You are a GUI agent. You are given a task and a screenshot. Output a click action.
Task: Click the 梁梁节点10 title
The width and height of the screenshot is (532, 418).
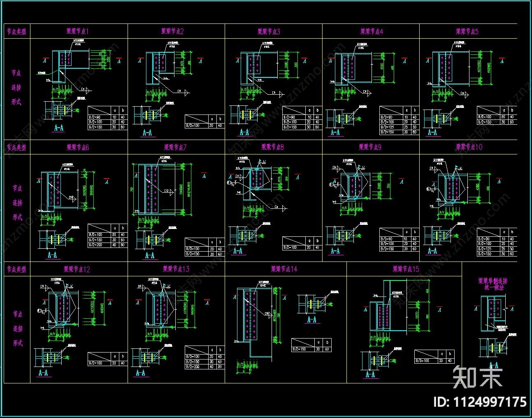[469, 147]
